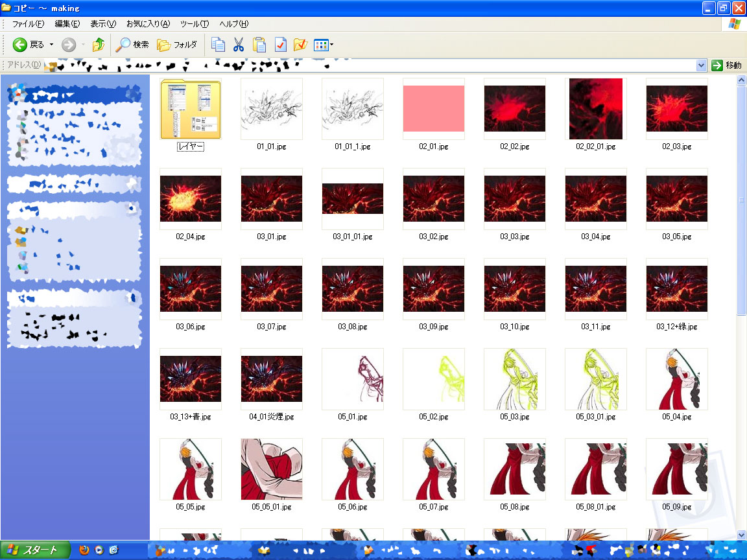Select thumbnail 05_08.jpg
This screenshot has height=560, width=747.
coord(514,469)
